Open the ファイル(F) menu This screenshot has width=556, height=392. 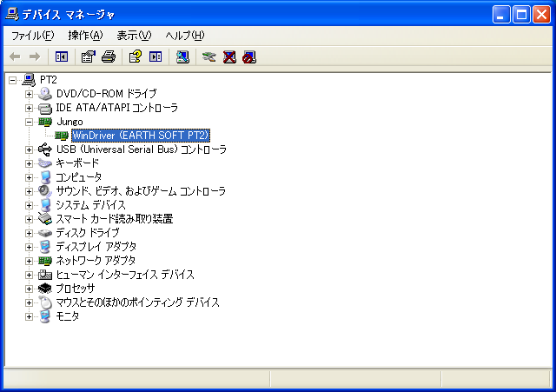[32, 36]
